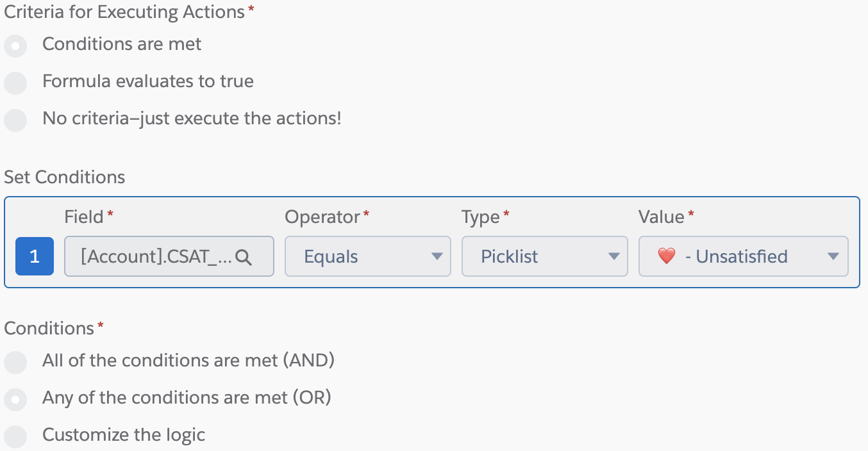Image resolution: width=868 pixels, height=451 pixels.
Task: Click the [Account].CSAT_ field lookup box
Action: 169,256
